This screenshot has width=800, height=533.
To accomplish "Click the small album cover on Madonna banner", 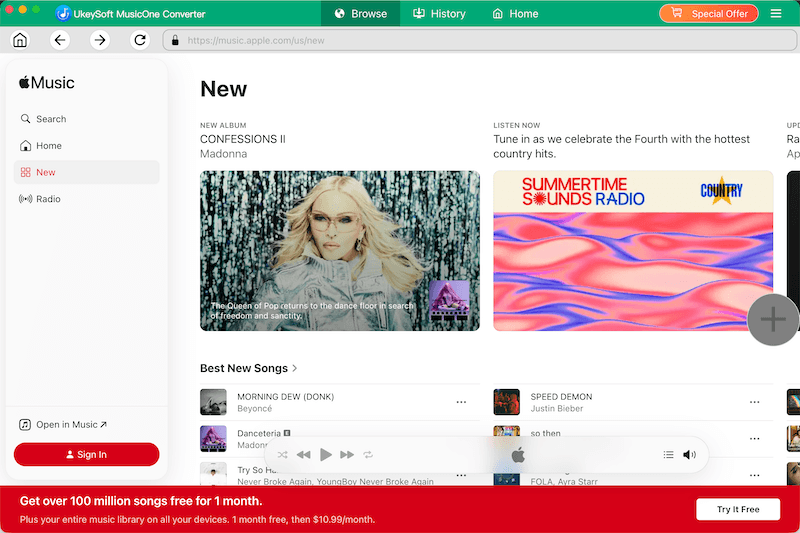I will tap(449, 300).
